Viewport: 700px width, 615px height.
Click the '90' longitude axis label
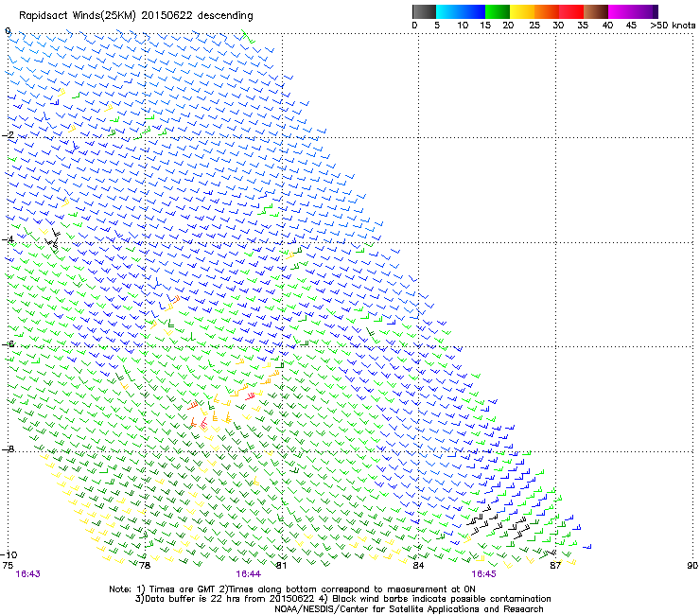692,566
